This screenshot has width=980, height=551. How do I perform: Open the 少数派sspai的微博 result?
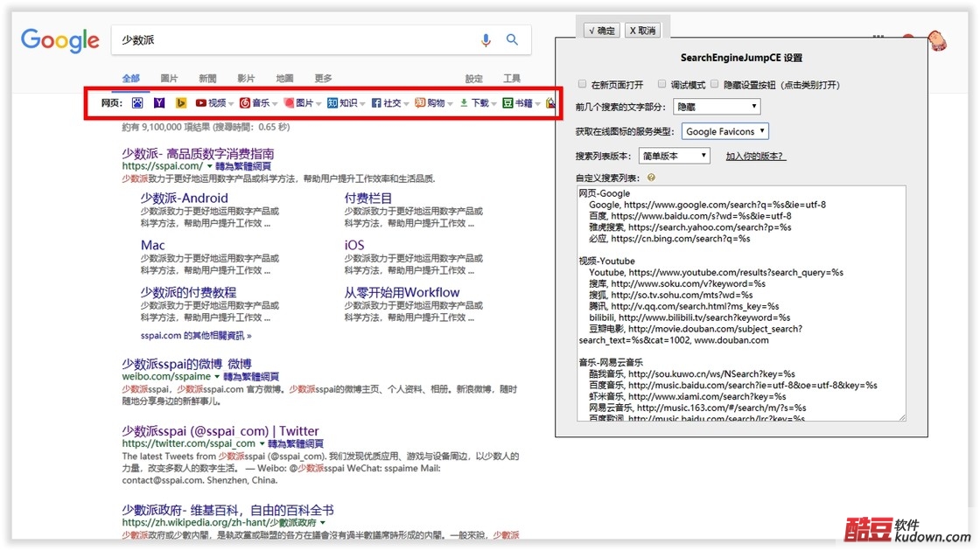click(x=187, y=364)
